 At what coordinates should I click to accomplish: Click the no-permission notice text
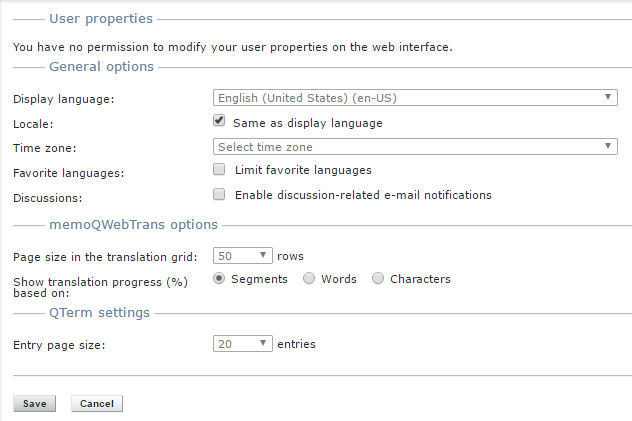(x=232, y=46)
